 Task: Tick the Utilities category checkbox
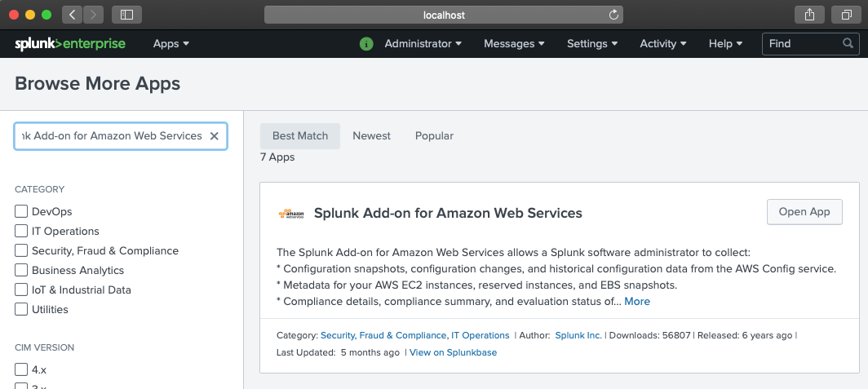pyautogui.click(x=21, y=309)
